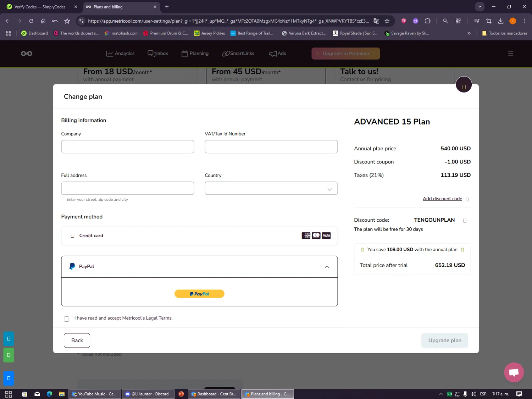The height and width of the screenshot is (399, 532).
Task: Open the tab search dropdown arrow
Action: click(480, 7)
